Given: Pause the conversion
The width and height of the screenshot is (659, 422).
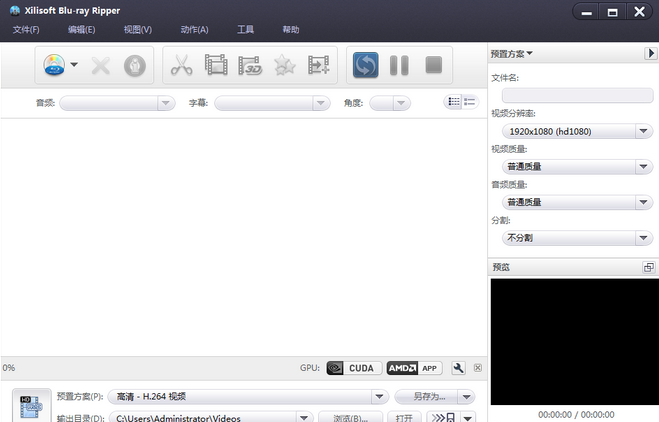Looking at the screenshot, I should click(399, 65).
